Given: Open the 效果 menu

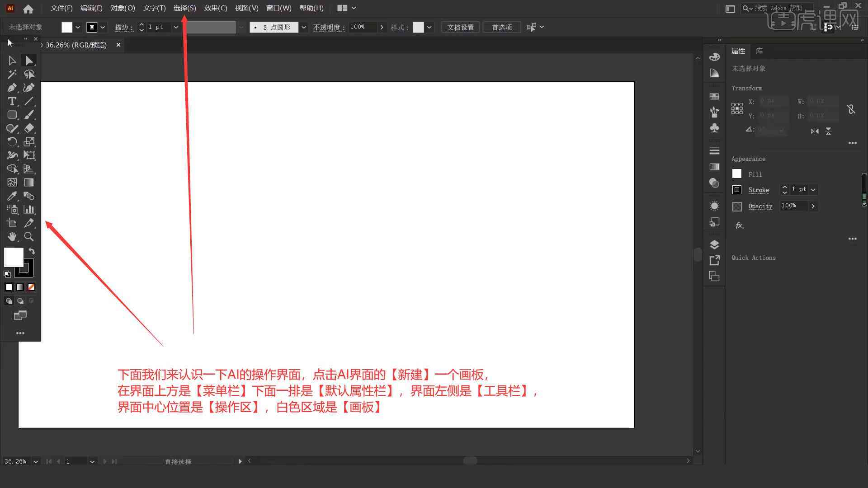Looking at the screenshot, I should click(215, 8).
